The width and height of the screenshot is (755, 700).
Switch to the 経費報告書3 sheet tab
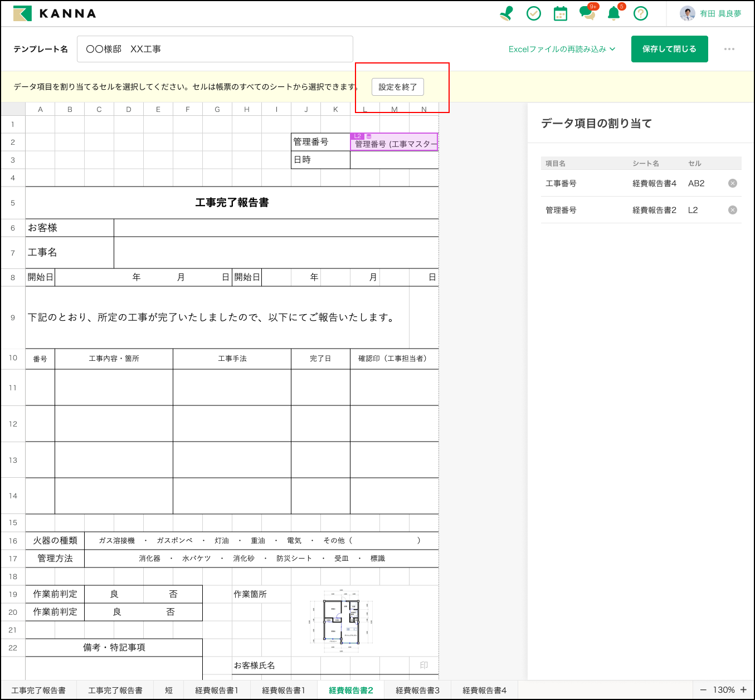[417, 690]
